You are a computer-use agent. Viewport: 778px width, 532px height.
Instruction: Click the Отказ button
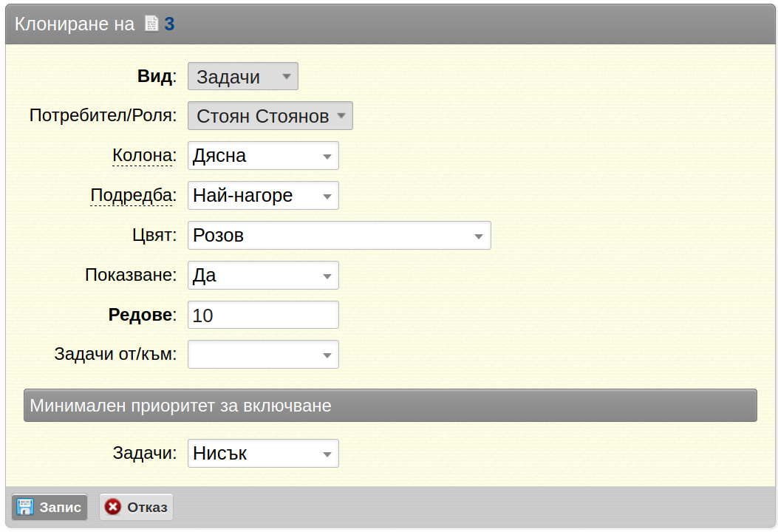pyautogui.click(x=137, y=507)
